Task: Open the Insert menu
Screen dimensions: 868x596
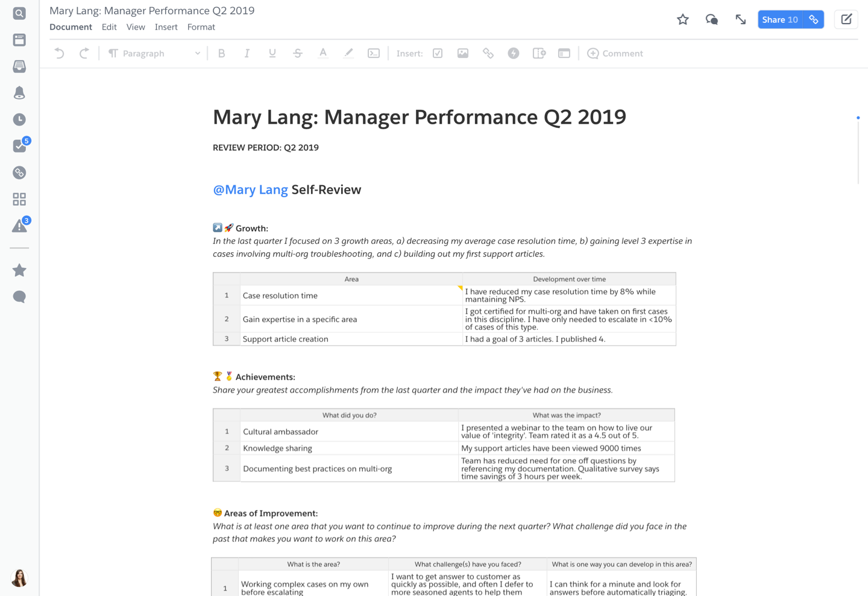Action: [x=166, y=27]
